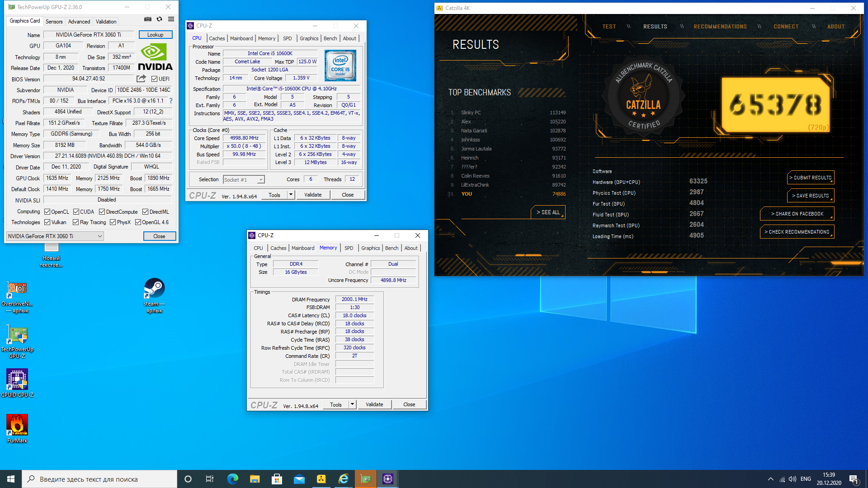
Task: Open notification center icon
Action: (x=854, y=479)
